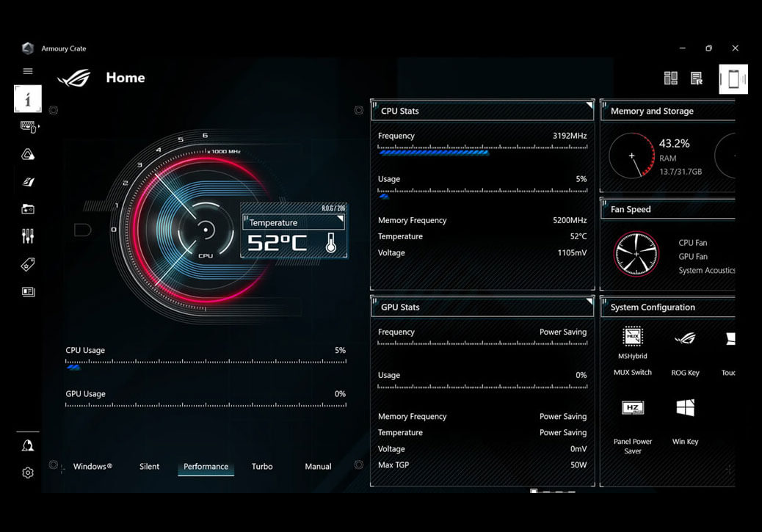Open Settings gear in sidebar
Viewport: 762px width, 532px height.
[x=28, y=473]
